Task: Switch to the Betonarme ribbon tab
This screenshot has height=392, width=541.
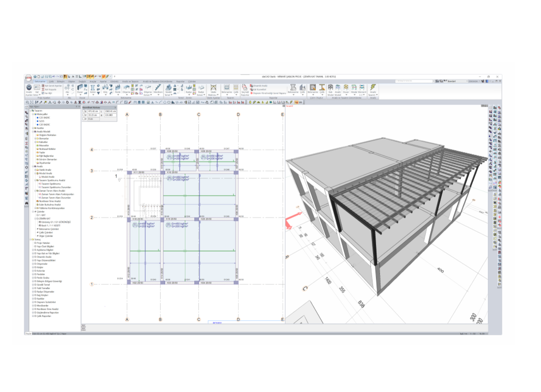Action: pyautogui.click(x=40, y=81)
